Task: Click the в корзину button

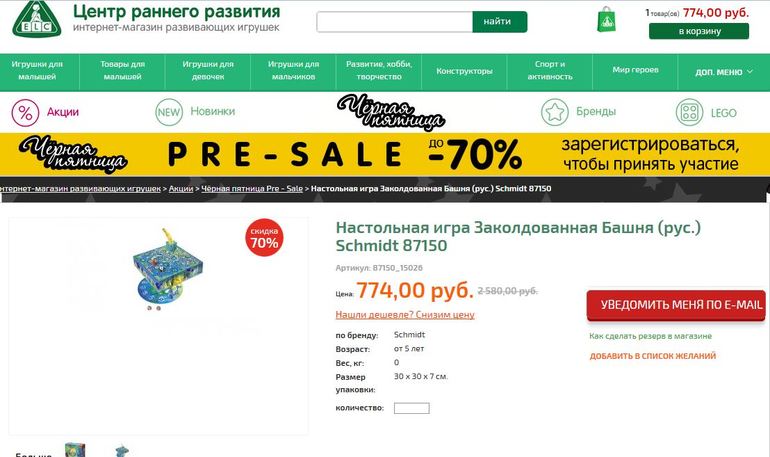Action: (x=699, y=31)
